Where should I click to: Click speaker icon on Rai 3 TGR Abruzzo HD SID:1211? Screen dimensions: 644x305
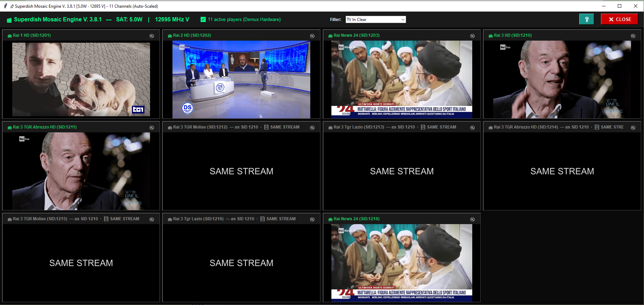point(152,128)
